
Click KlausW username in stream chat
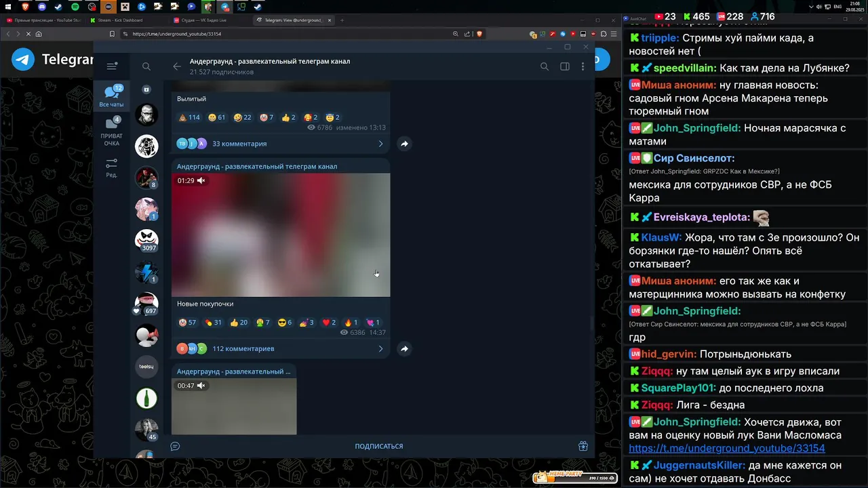661,237
